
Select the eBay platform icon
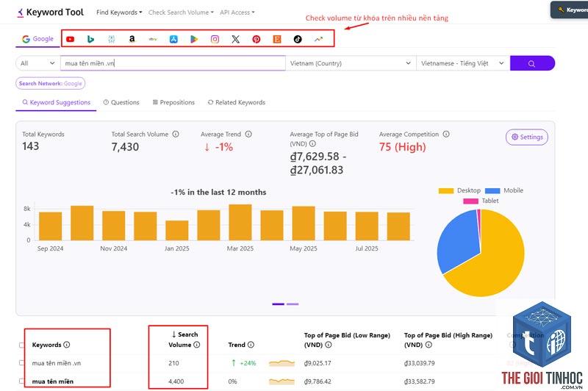[x=153, y=39]
